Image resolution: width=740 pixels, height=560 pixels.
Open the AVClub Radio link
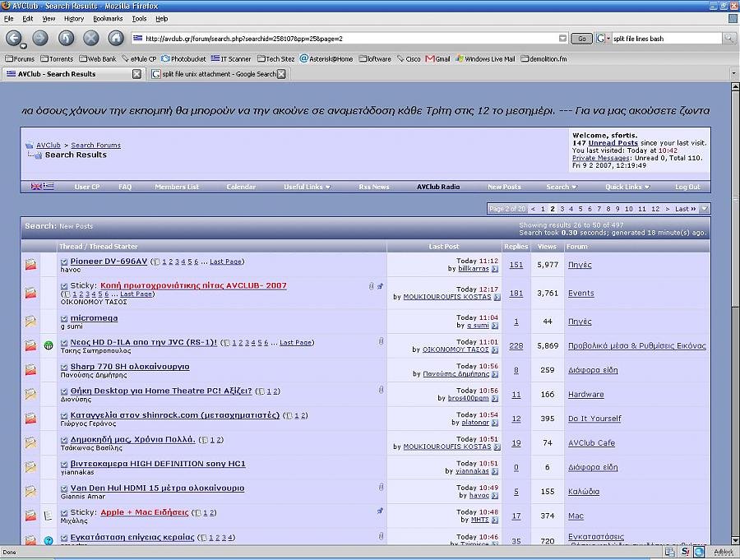pyautogui.click(x=438, y=187)
